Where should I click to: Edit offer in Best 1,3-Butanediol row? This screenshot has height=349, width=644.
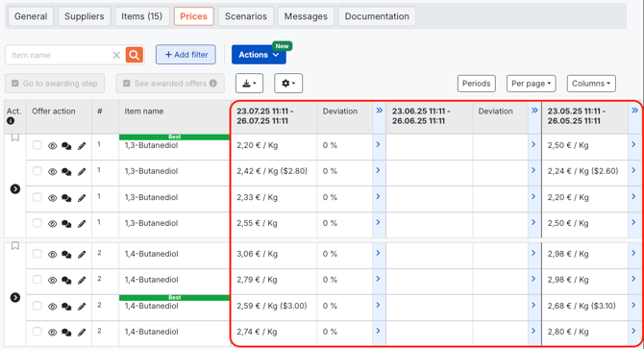[x=82, y=146]
